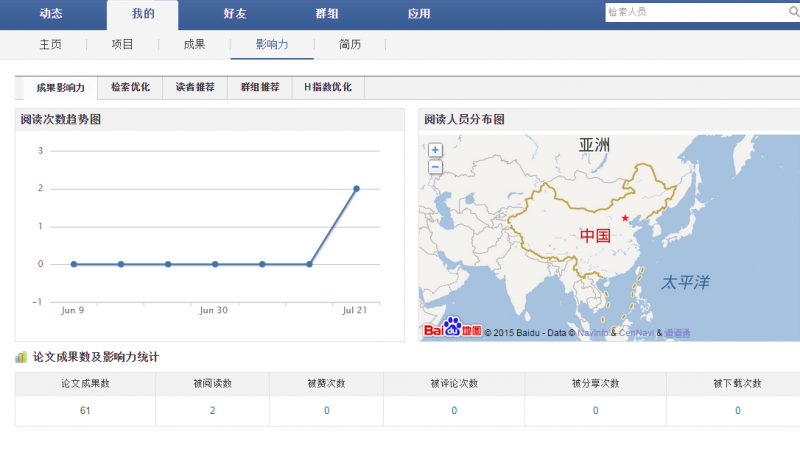Click the 被分享次数 column header
This screenshot has width=800, height=464.
click(595, 383)
